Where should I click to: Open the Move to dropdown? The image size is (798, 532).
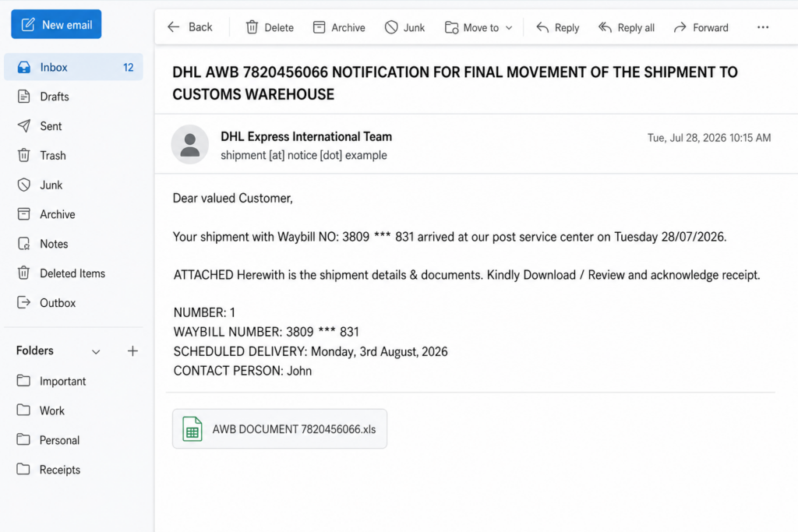pos(478,27)
